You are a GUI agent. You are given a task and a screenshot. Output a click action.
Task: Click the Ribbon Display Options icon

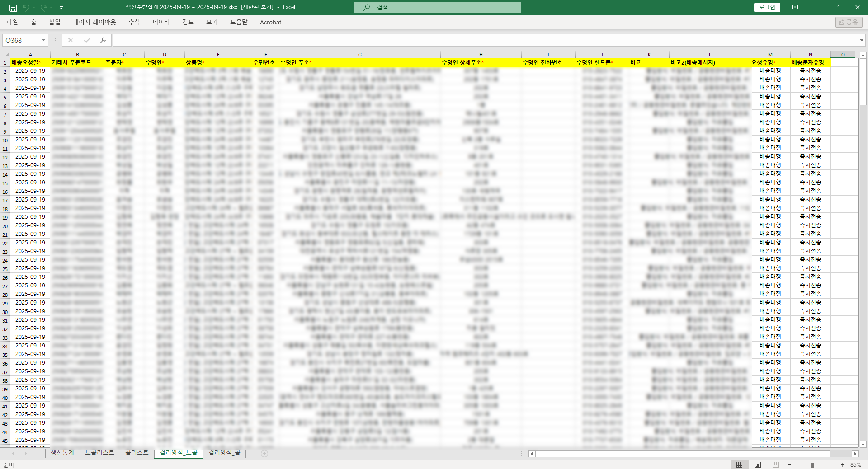(x=795, y=7)
